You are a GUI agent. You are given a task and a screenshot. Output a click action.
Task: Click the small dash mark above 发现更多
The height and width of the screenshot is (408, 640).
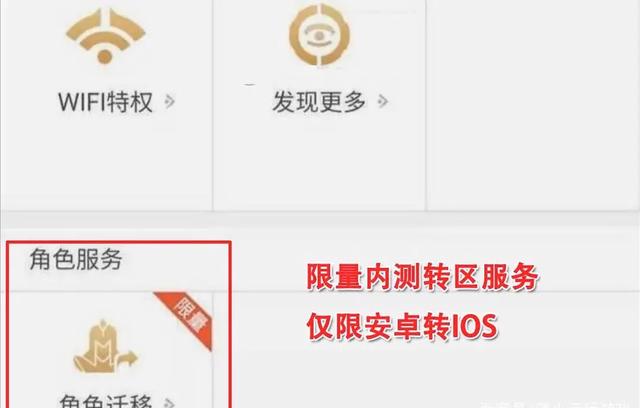(248, 84)
